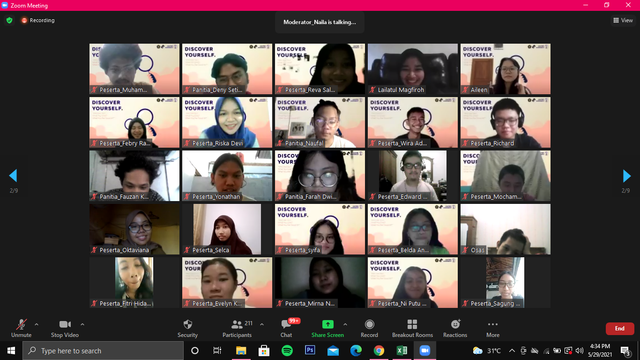This screenshot has height=360, width=640.
Task: Select the Peserta_Belda An... video tile
Action: pos(413,229)
